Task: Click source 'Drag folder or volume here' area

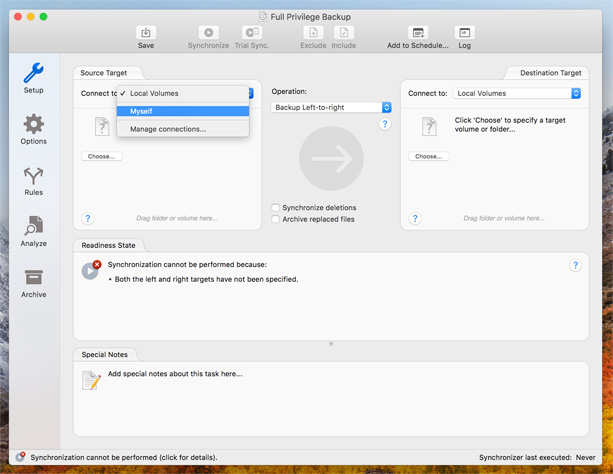Action: (177, 218)
